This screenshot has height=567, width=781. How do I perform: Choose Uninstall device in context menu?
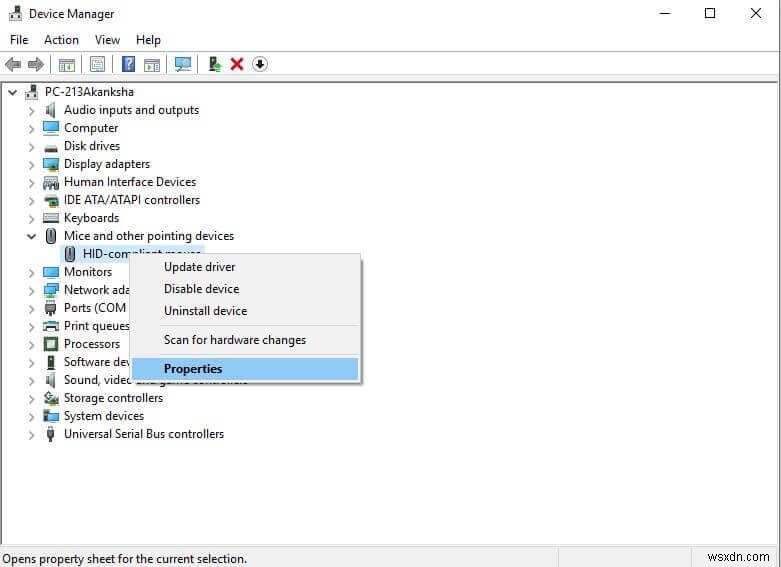(x=246, y=311)
